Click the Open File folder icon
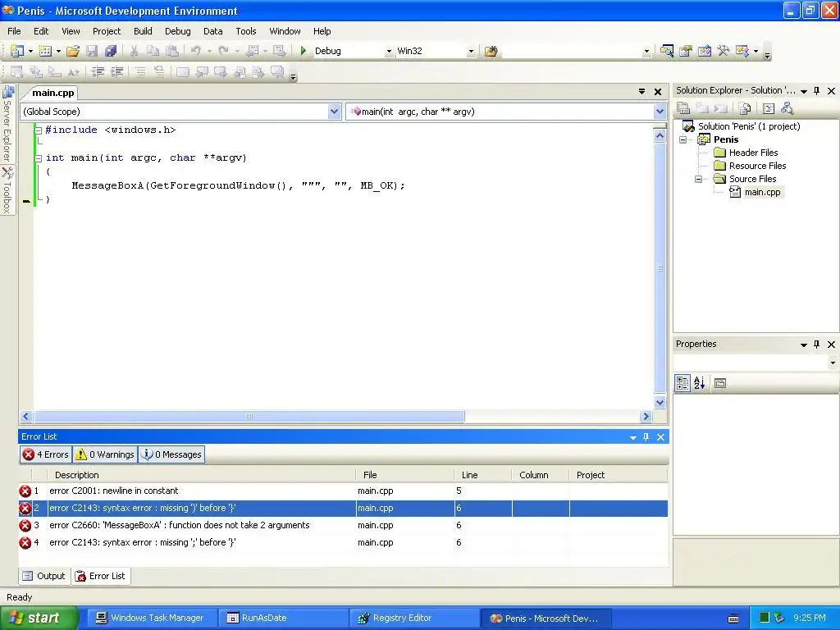This screenshot has height=630, width=840. [x=73, y=51]
